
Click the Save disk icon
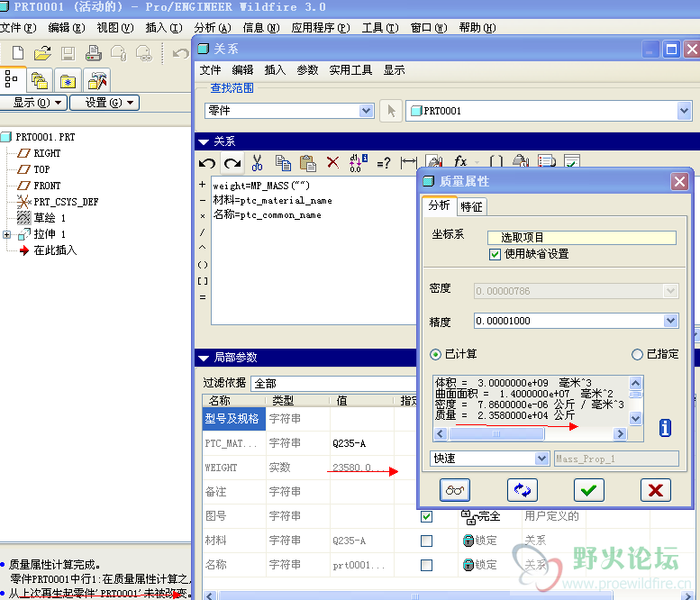tap(68, 53)
